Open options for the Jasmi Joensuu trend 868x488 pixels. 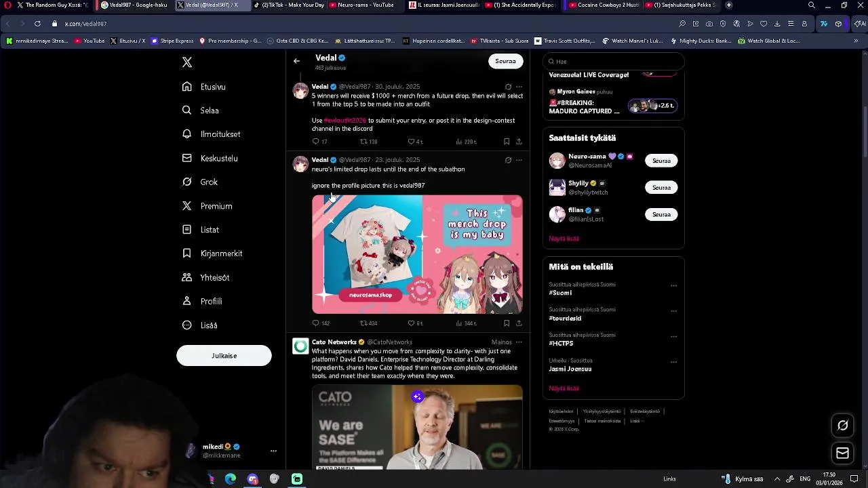point(673,362)
